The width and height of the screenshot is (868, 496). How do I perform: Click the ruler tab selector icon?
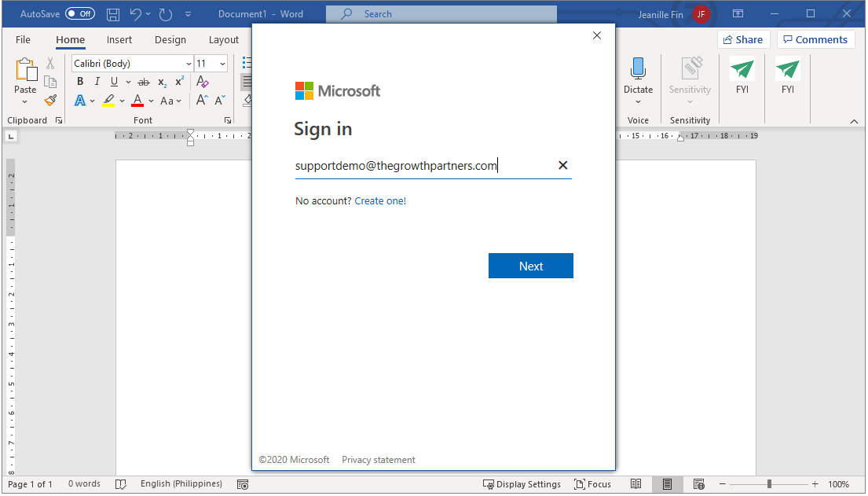pyautogui.click(x=11, y=136)
